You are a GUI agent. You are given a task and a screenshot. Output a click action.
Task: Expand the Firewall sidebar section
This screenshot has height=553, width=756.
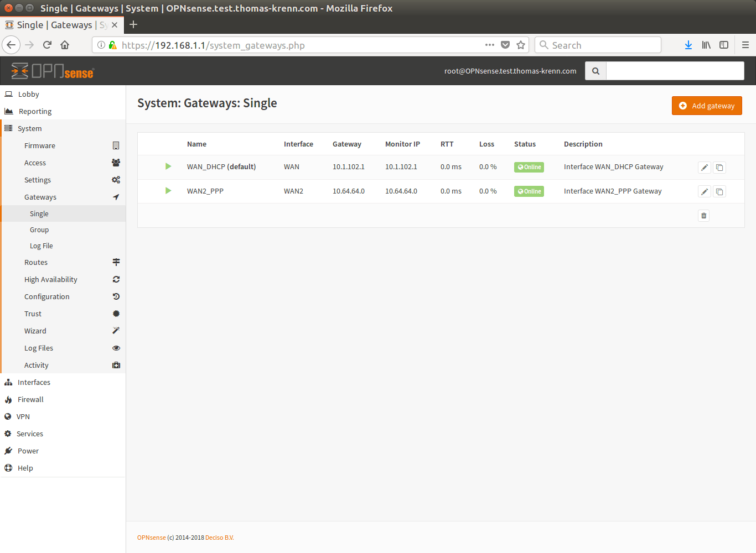click(30, 399)
